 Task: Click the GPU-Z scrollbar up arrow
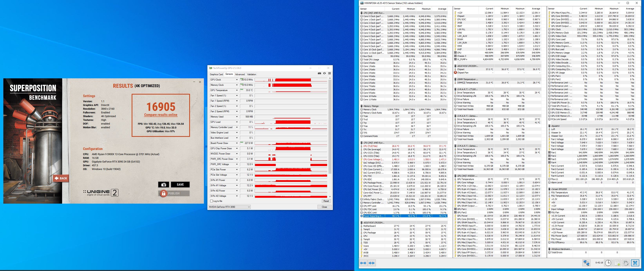tap(330, 78)
